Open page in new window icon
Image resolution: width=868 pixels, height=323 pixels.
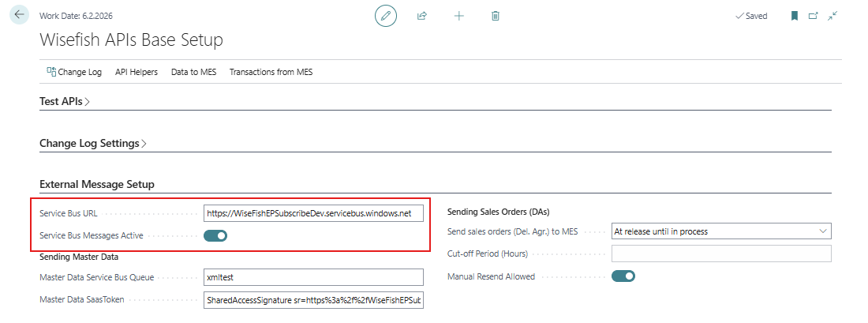coord(814,16)
